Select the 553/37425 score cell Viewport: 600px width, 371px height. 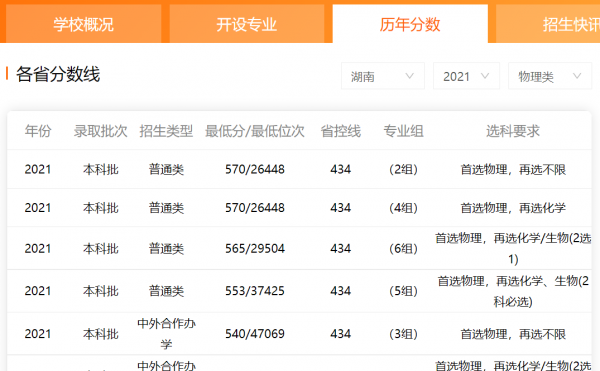click(255, 291)
